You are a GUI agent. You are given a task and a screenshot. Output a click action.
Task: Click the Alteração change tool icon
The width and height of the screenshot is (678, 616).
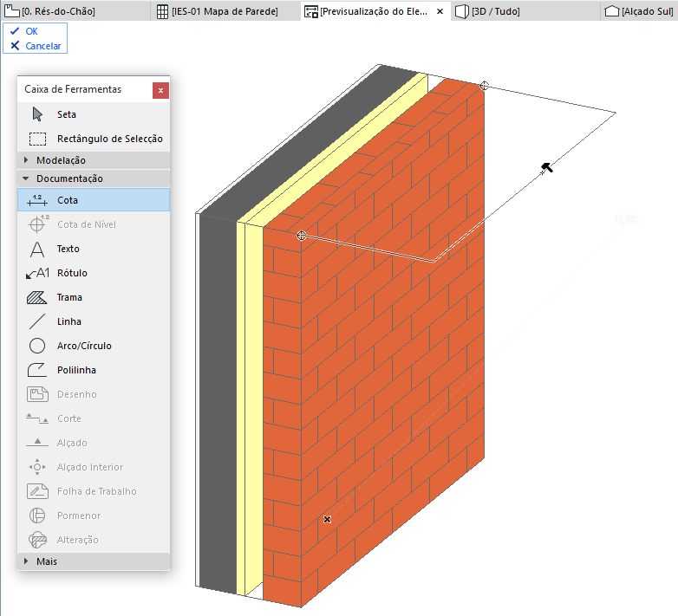click(37, 540)
